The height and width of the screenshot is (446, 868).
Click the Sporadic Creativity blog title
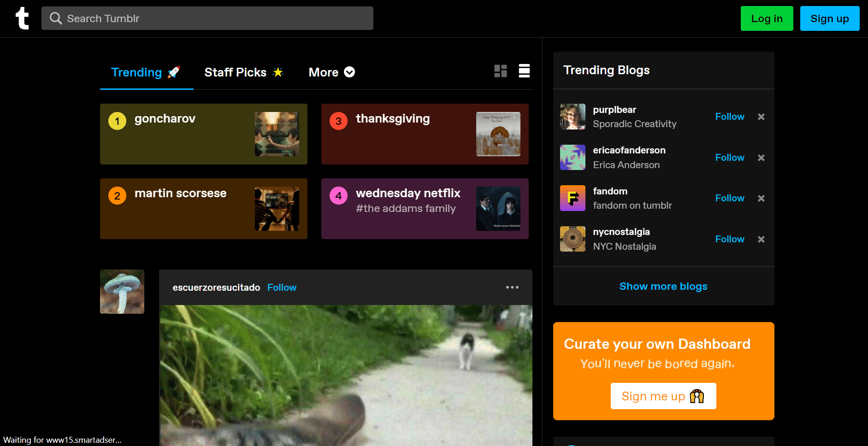click(x=635, y=124)
